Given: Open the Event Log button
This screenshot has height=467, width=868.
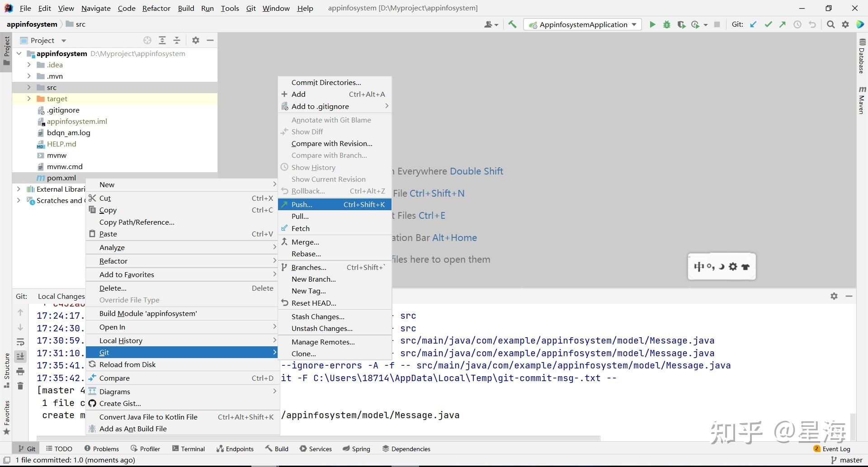Looking at the screenshot, I should [x=832, y=448].
